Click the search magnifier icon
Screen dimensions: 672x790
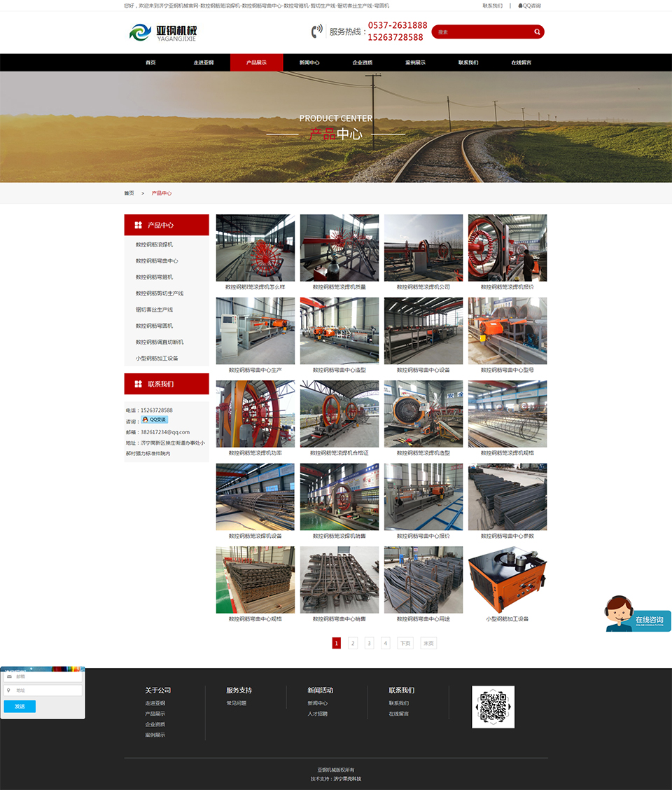537,32
